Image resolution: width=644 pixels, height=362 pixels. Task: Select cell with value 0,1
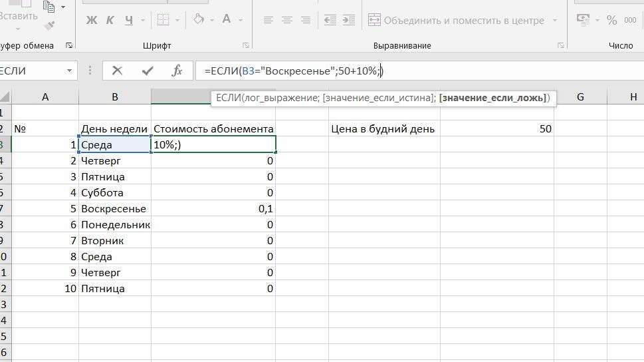click(213, 208)
